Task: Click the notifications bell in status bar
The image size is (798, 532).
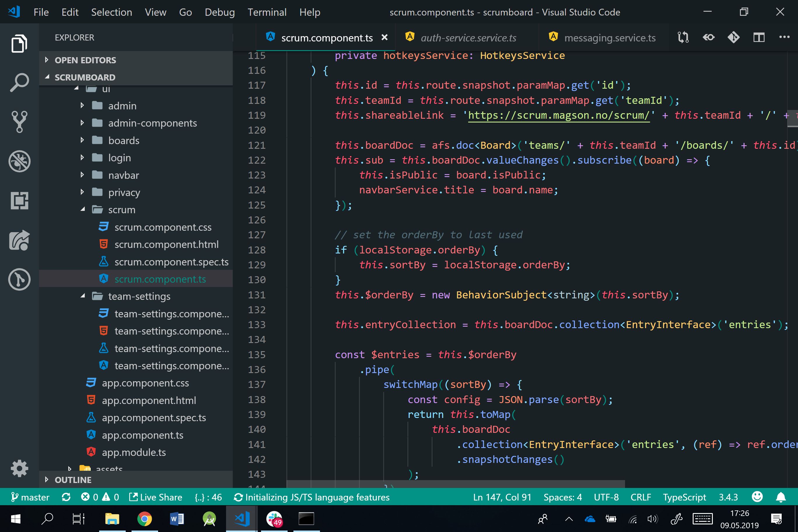Action: [x=781, y=497]
